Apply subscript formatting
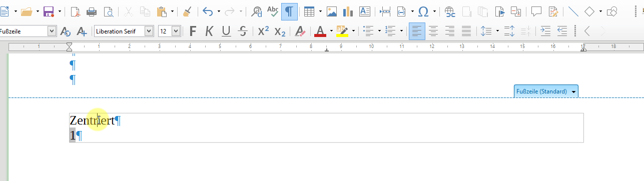The height and width of the screenshot is (181, 644). (280, 31)
